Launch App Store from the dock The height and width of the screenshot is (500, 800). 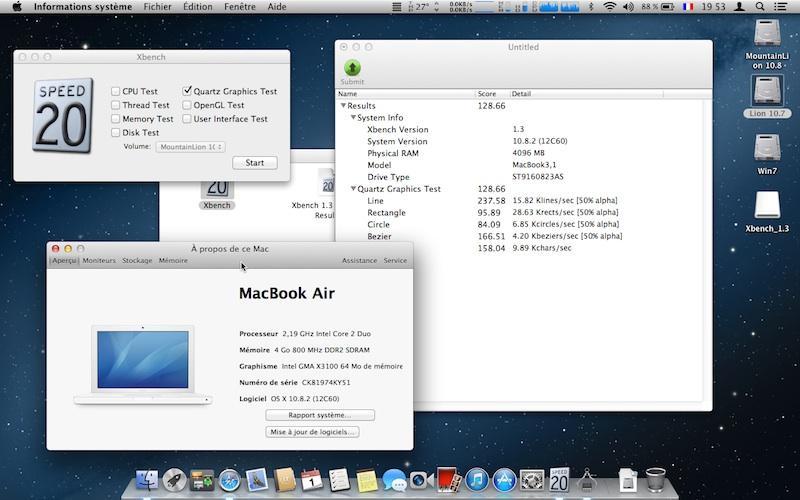pos(504,481)
